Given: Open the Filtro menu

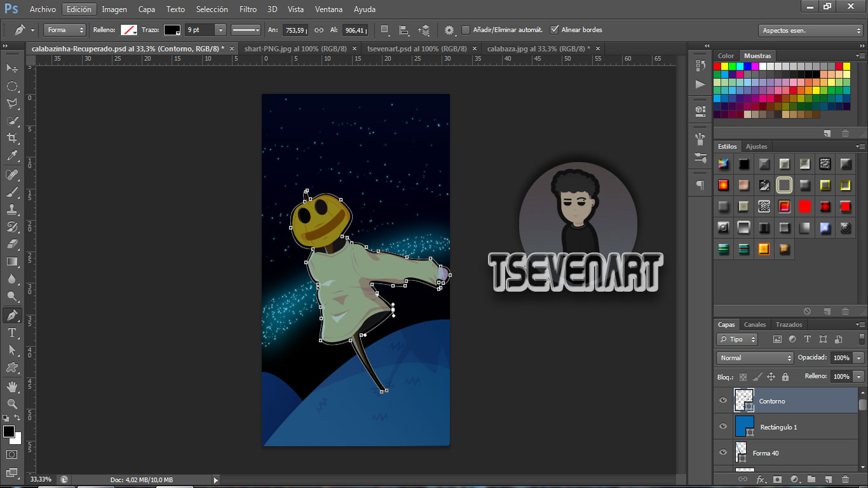Looking at the screenshot, I should click(248, 9).
